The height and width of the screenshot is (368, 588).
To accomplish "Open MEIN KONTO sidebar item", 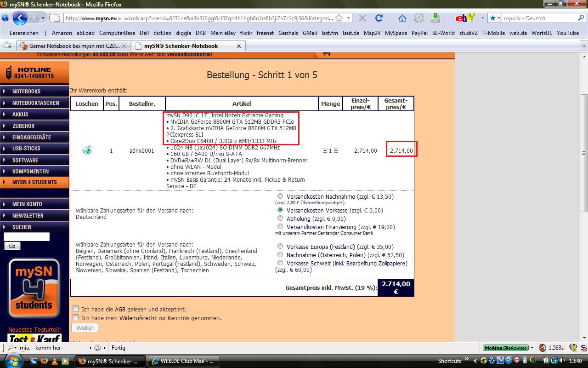I will pyautogui.click(x=34, y=204).
